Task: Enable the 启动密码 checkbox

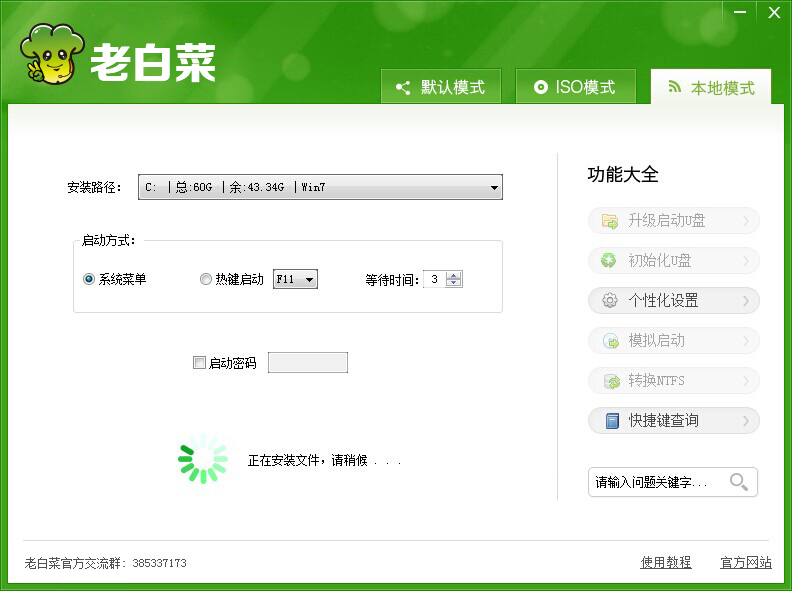Action: (x=200, y=362)
